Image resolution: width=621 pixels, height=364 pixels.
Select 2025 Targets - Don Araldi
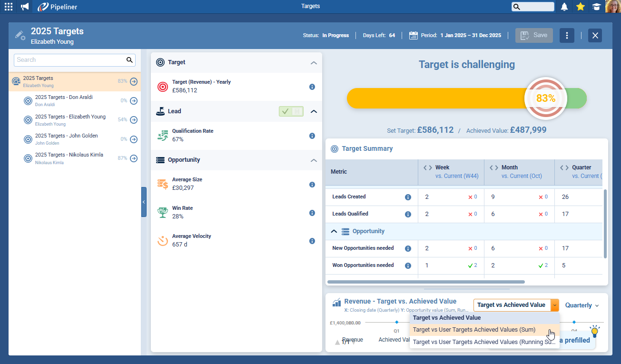click(x=64, y=98)
